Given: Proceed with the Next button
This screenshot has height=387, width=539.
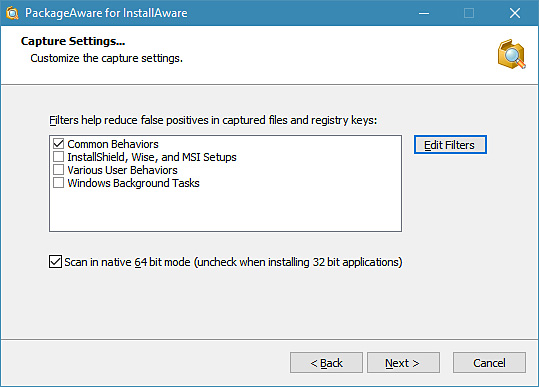Looking at the screenshot, I should [403, 363].
